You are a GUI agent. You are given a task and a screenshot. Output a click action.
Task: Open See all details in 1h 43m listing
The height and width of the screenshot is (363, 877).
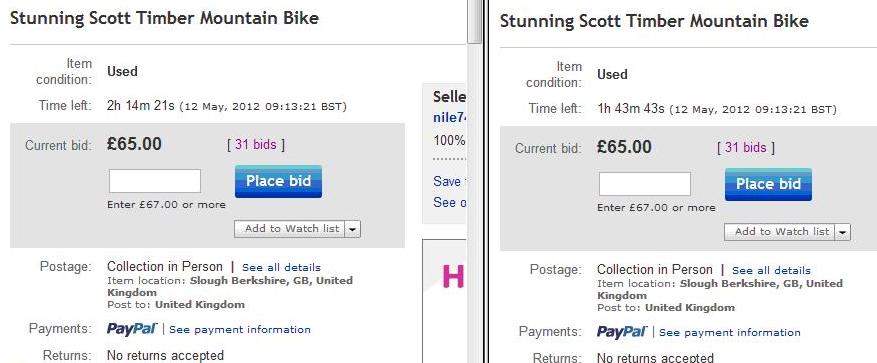pos(771,270)
